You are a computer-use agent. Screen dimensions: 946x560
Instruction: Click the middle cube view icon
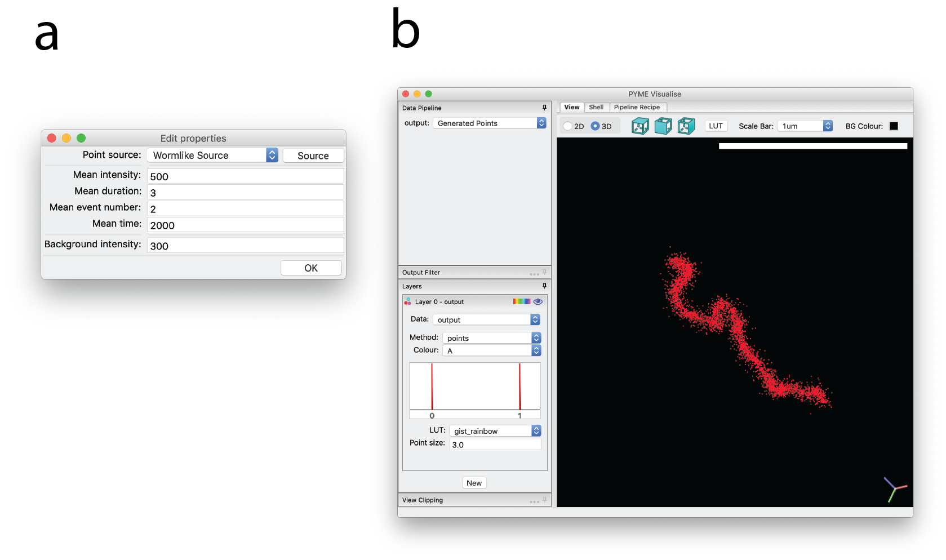pos(663,126)
